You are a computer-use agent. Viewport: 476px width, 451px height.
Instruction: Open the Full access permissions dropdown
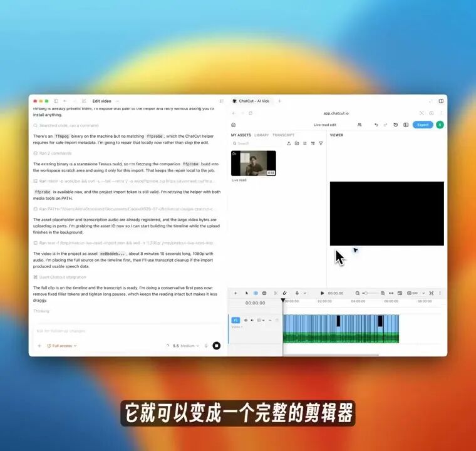coord(61,346)
